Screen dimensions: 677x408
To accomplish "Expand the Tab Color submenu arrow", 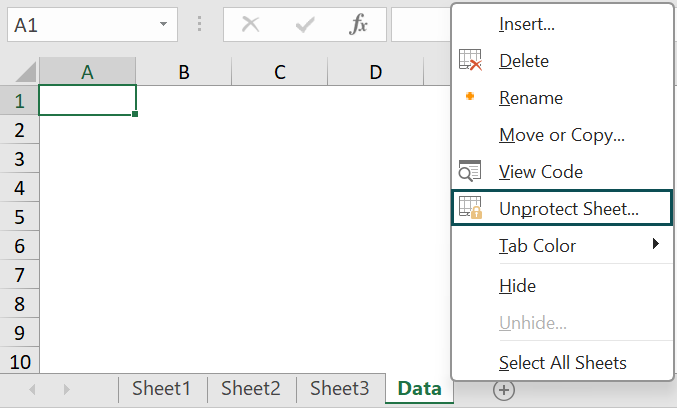I will pos(656,244).
